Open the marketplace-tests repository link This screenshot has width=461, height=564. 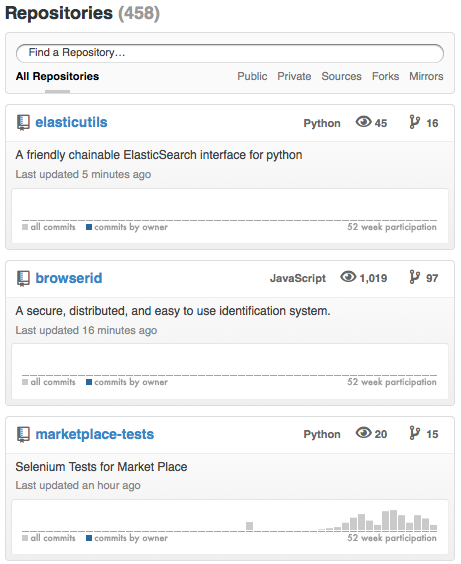point(95,434)
